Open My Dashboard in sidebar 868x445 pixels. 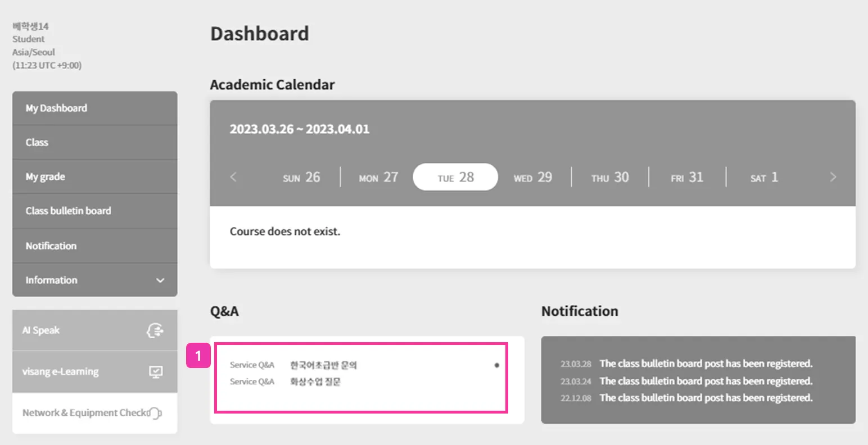pos(56,108)
